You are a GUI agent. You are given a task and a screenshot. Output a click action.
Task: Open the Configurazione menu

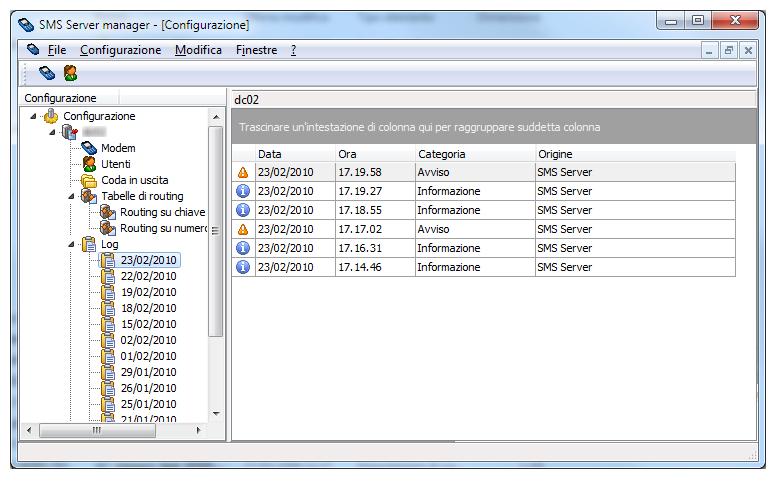tap(120, 50)
